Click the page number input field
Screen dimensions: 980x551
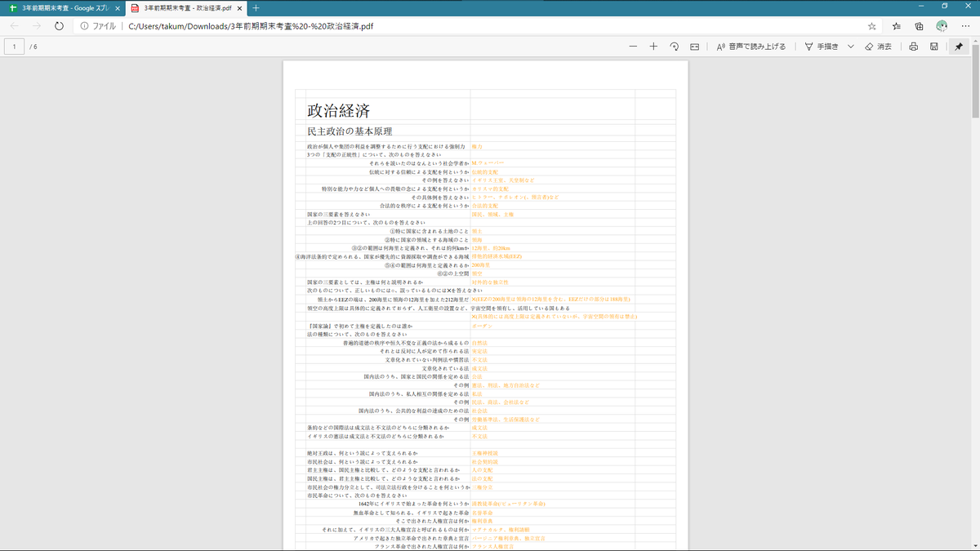click(14, 47)
